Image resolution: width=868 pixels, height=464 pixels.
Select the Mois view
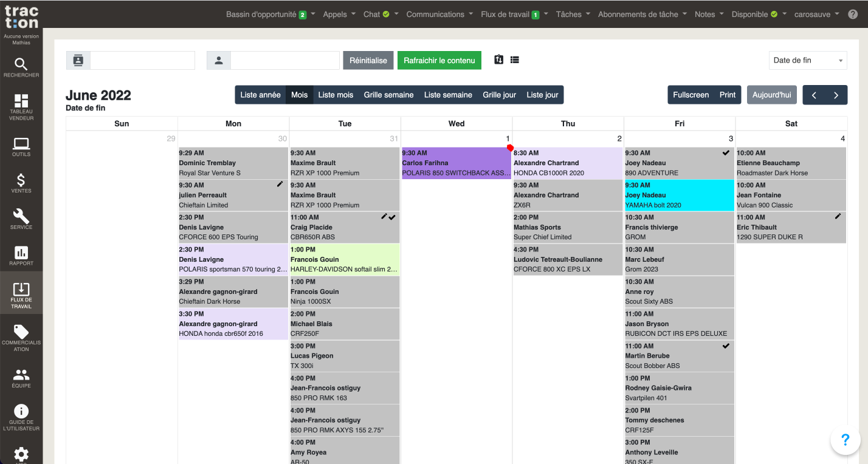click(300, 95)
